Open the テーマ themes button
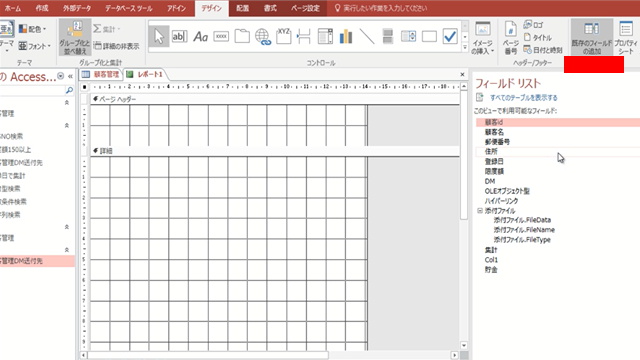 (6, 37)
